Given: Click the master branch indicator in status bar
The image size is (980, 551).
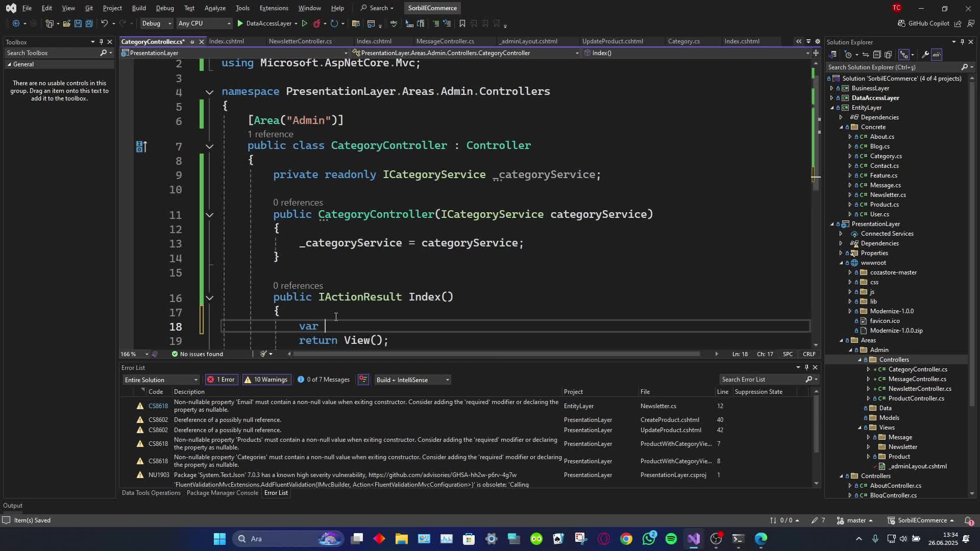Looking at the screenshot, I should tap(855, 520).
